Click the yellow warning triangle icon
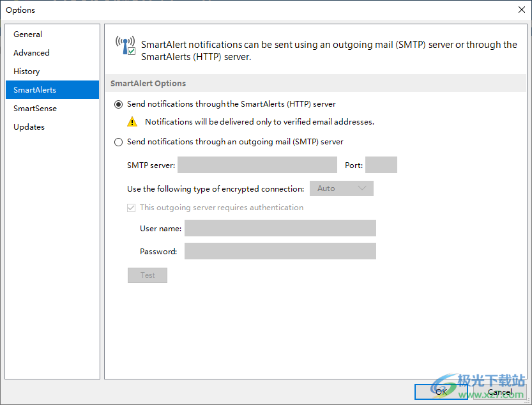Viewport: 532px width, 405px height. [x=132, y=121]
